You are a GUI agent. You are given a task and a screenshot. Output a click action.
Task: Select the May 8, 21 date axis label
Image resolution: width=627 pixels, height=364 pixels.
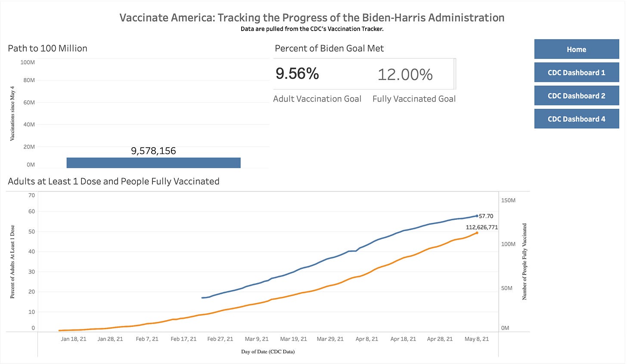(x=477, y=339)
